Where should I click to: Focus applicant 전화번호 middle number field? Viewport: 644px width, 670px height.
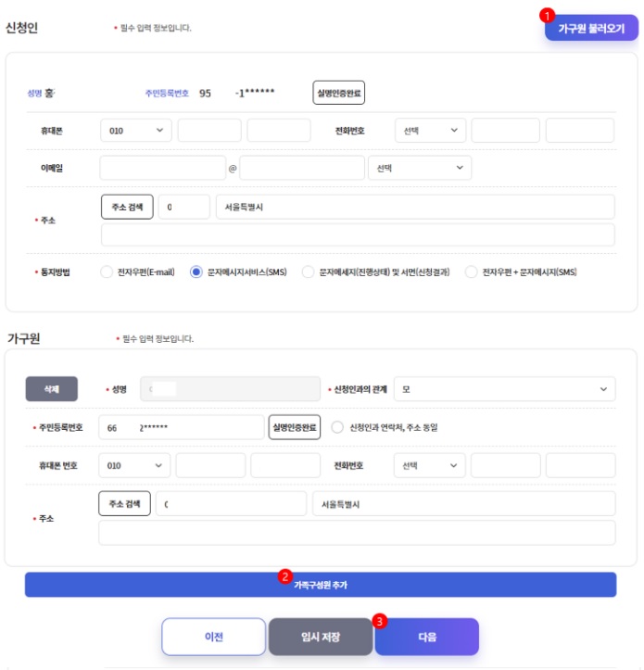click(505, 131)
